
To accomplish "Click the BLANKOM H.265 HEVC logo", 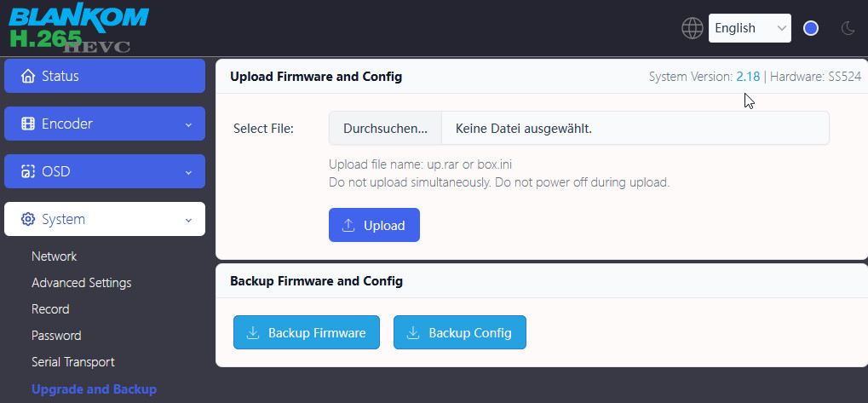I will [78, 28].
